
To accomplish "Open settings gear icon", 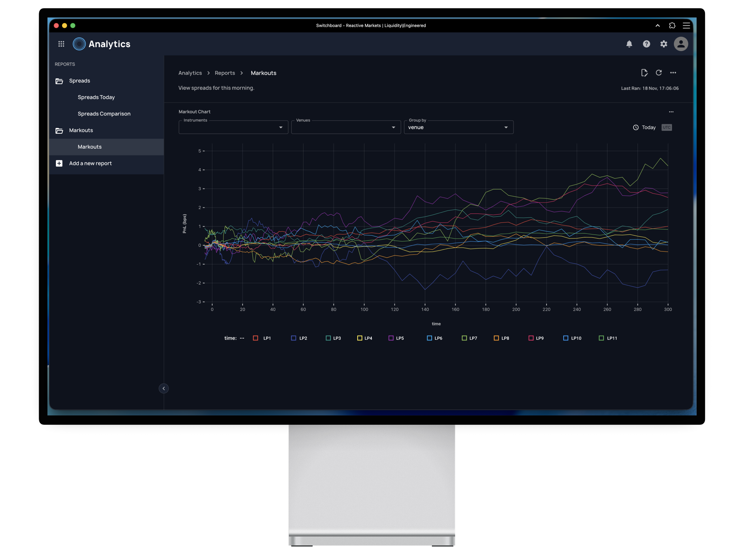I will pos(664,44).
